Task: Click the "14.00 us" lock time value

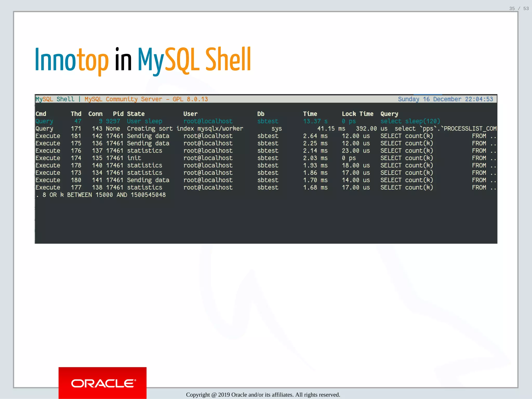Action: (x=356, y=180)
